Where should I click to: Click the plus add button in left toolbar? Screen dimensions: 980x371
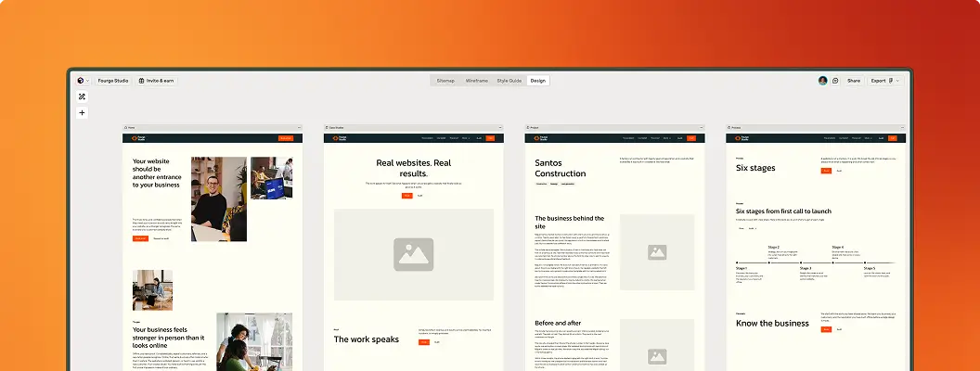tap(82, 113)
